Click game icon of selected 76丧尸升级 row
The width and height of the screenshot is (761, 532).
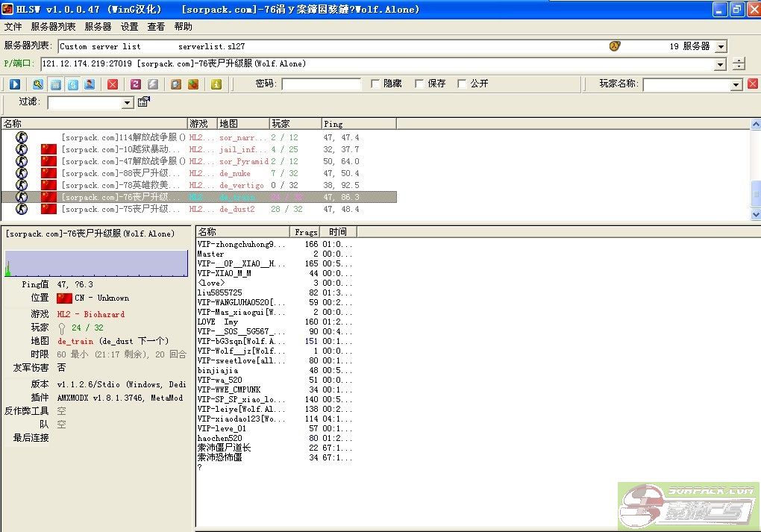click(x=22, y=196)
